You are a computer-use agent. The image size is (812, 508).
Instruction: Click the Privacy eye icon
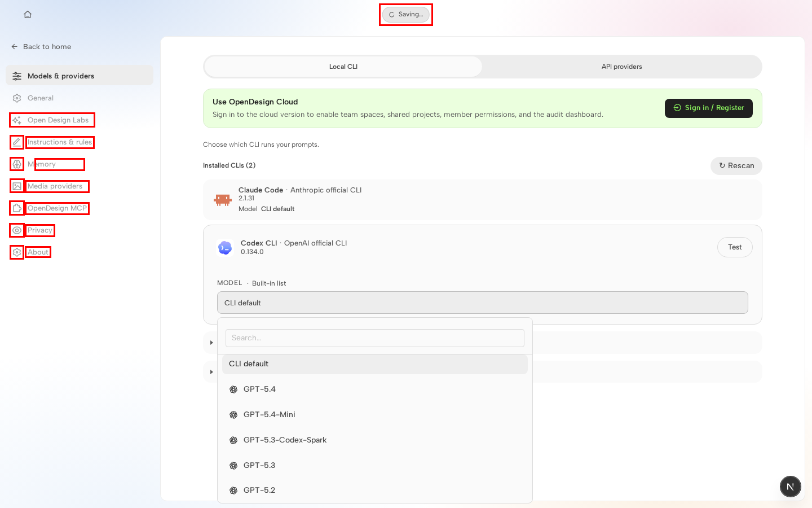[17, 230]
